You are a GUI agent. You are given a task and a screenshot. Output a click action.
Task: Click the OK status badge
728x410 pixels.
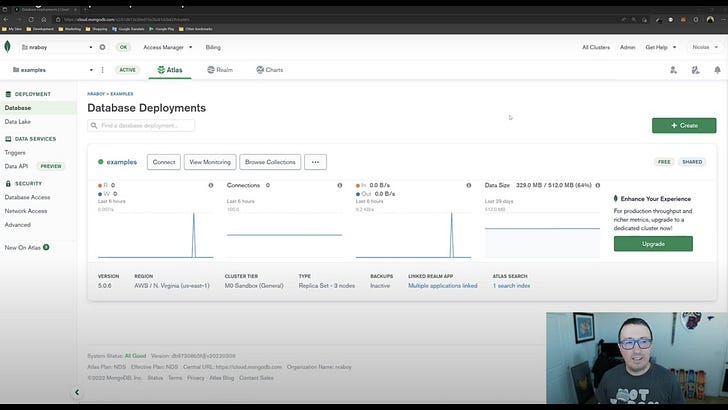pyautogui.click(x=123, y=47)
